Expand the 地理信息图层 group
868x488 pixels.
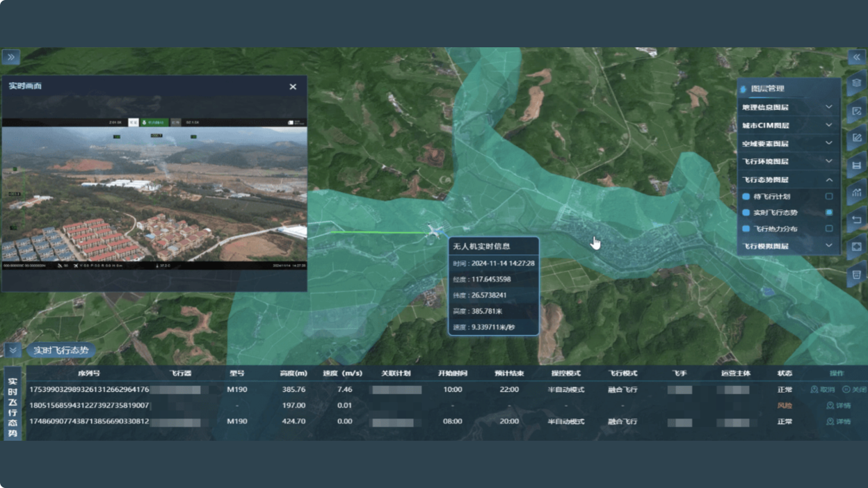point(829,107)
